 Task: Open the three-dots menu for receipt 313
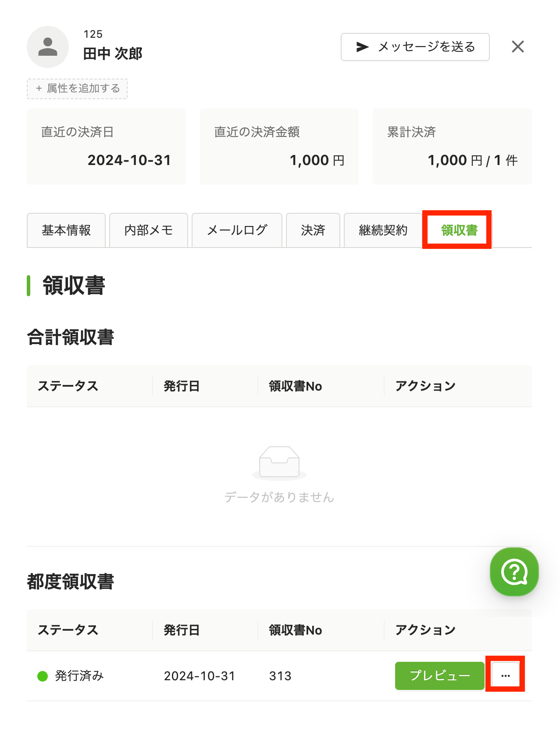(505, 676)
